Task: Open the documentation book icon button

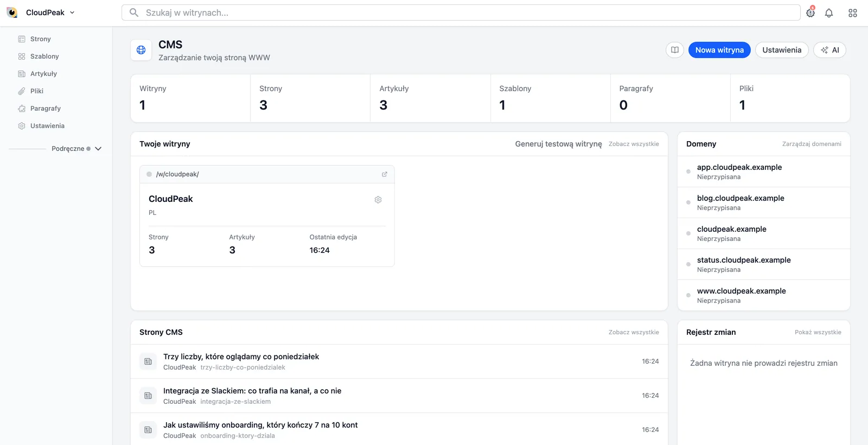Action: pyautogui.click(x=675, y=50)
